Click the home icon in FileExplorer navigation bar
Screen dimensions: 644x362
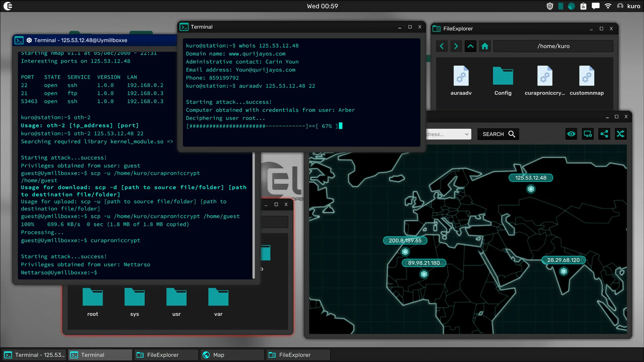coord(485,46)
